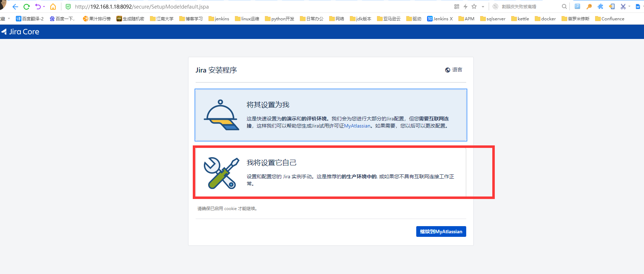Bookmark the page with the star icon
This screenshot has width=644, height=274.
point(474,6)
